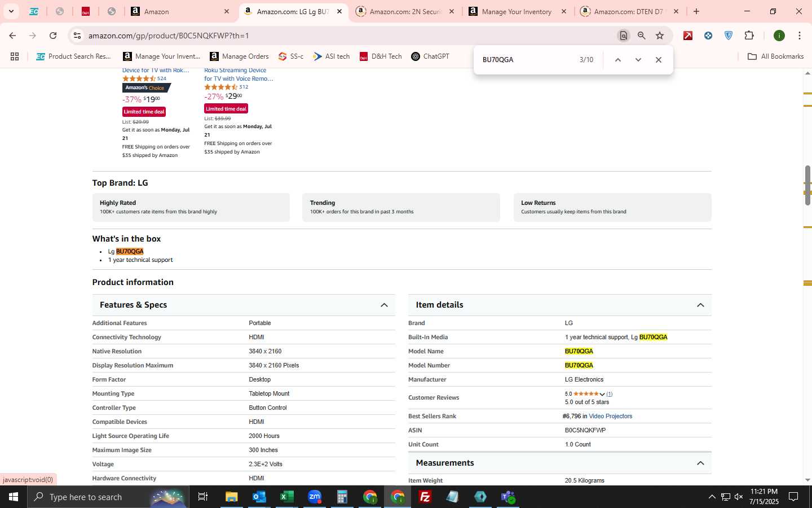Open the Chrome profile avatar
812x508 pixels.
pyautogui.click(x=779, y=36)
